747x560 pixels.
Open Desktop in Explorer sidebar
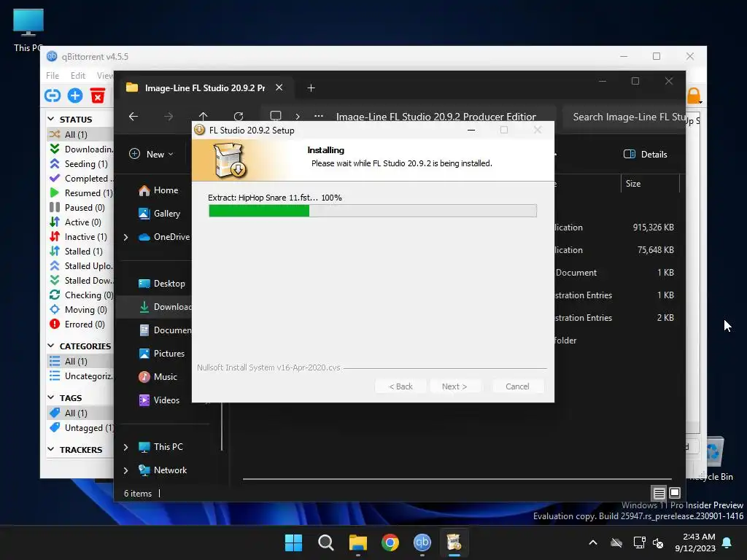pos(161,284)
